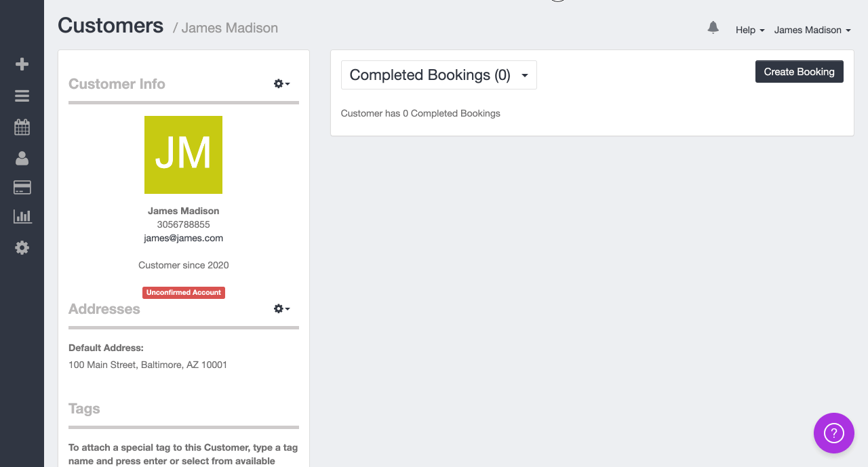The image size is (868, 467).
Task: Click the Unconfirmed Account badge
Action: click(x=183, y=293)
